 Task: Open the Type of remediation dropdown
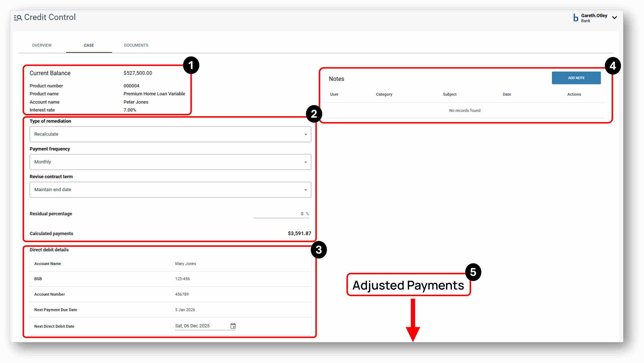(x=170, y=134)
